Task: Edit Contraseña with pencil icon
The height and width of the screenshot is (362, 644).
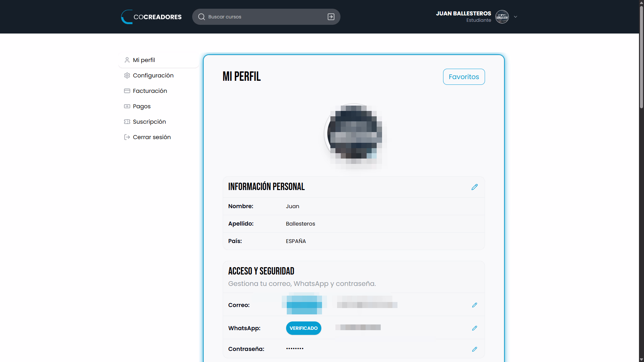Action: pos(475,349)
